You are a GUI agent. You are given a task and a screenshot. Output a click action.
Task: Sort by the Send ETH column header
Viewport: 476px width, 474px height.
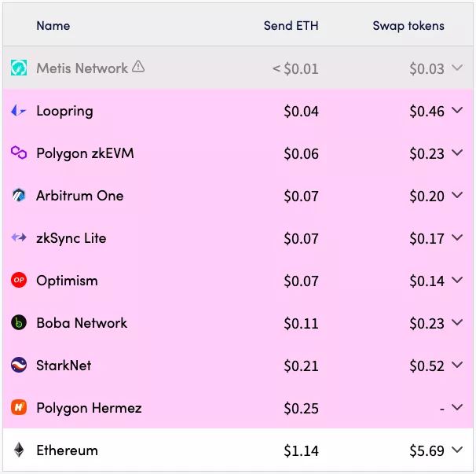point(291,26)
